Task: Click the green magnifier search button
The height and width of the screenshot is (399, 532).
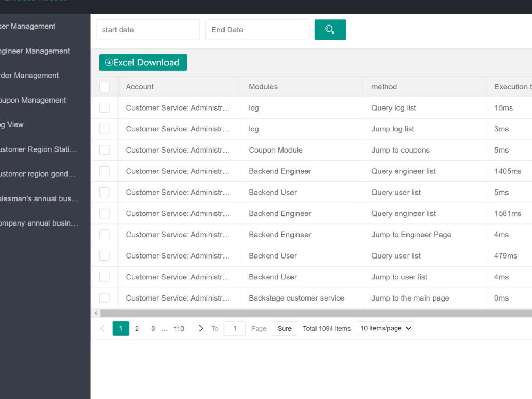Action: (x=330, y=30)
